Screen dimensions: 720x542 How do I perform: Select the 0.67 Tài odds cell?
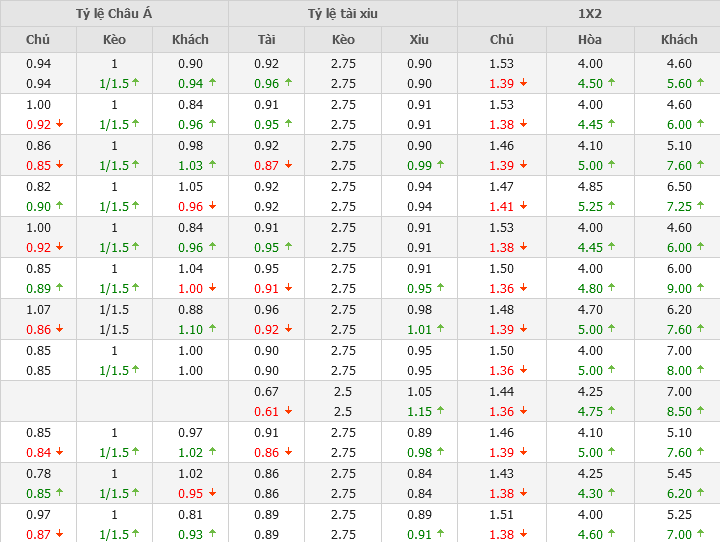[266, 391]
